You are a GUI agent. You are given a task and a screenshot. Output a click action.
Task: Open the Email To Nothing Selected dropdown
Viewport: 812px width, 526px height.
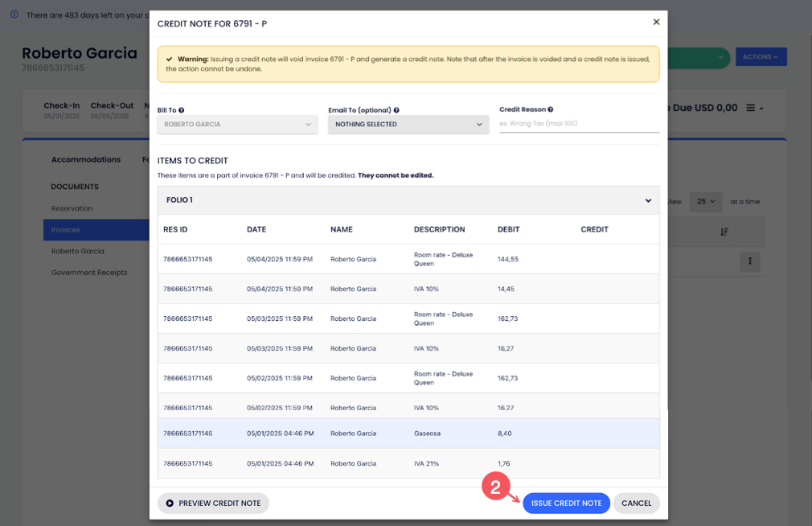(x=408, y=125)
